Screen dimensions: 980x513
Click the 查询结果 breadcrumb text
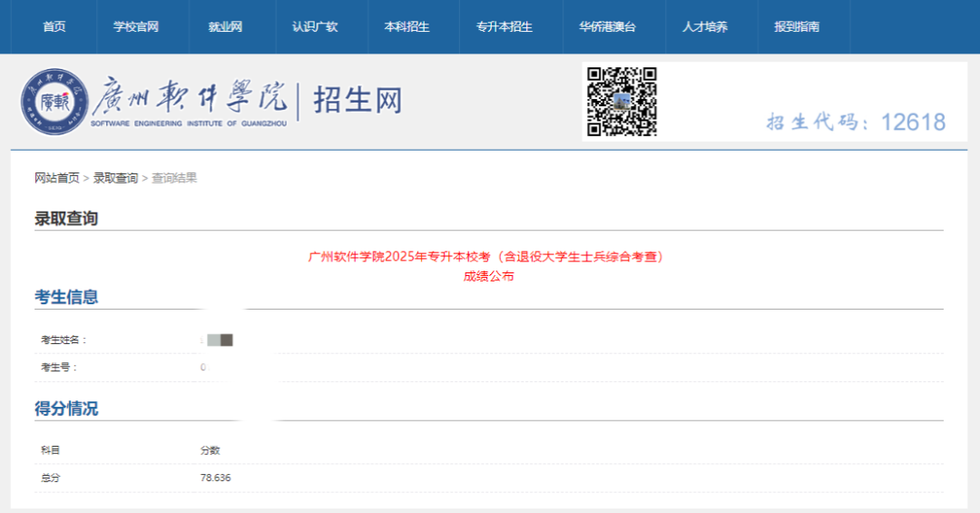click(174, 178)
